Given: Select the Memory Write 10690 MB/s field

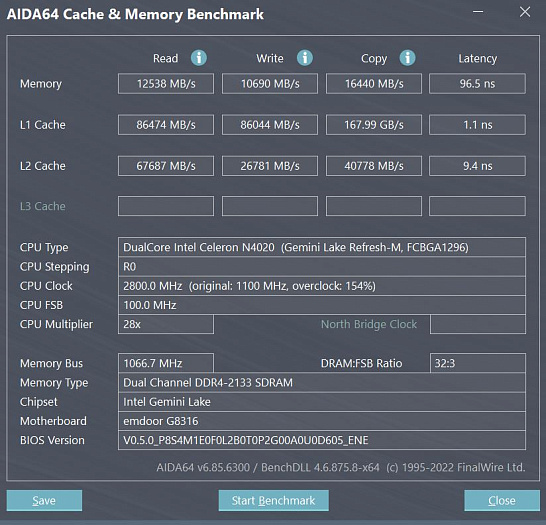Looking at the screenshot, I should coord(270,84).
